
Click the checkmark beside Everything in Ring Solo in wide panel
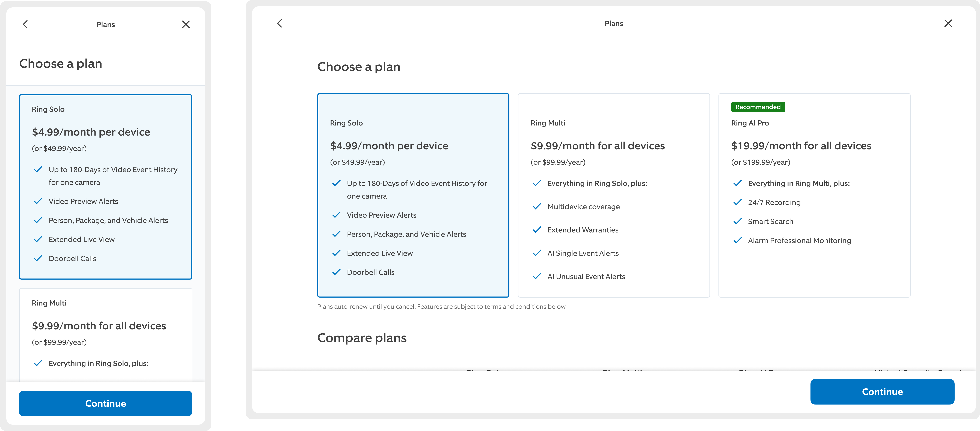pyautogui.click(x=537, y=183)
